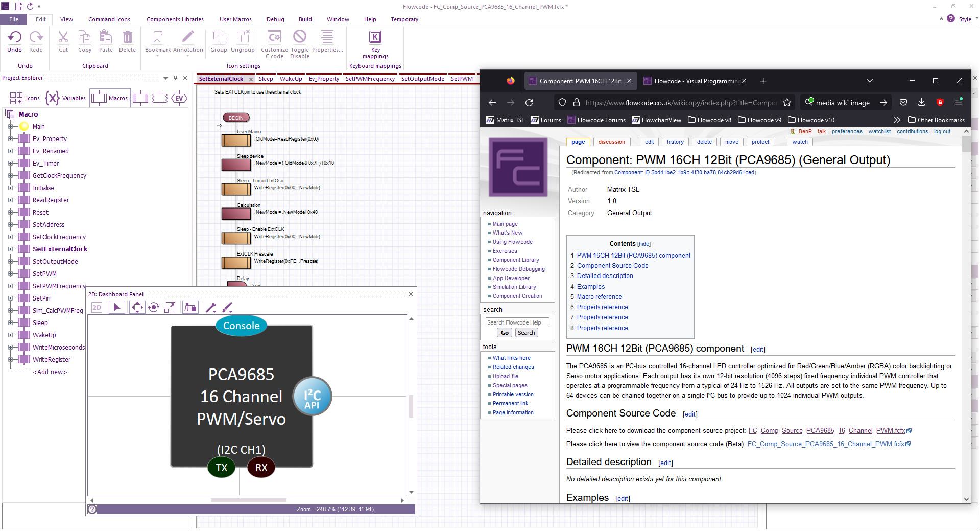Expand the SetPWM macro tree node
Image resolution: width=980 pixels, height=531 pixels.
10,274
